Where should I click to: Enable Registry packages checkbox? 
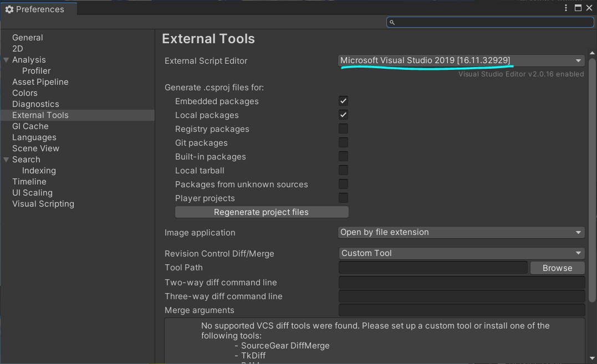[343, 129]
